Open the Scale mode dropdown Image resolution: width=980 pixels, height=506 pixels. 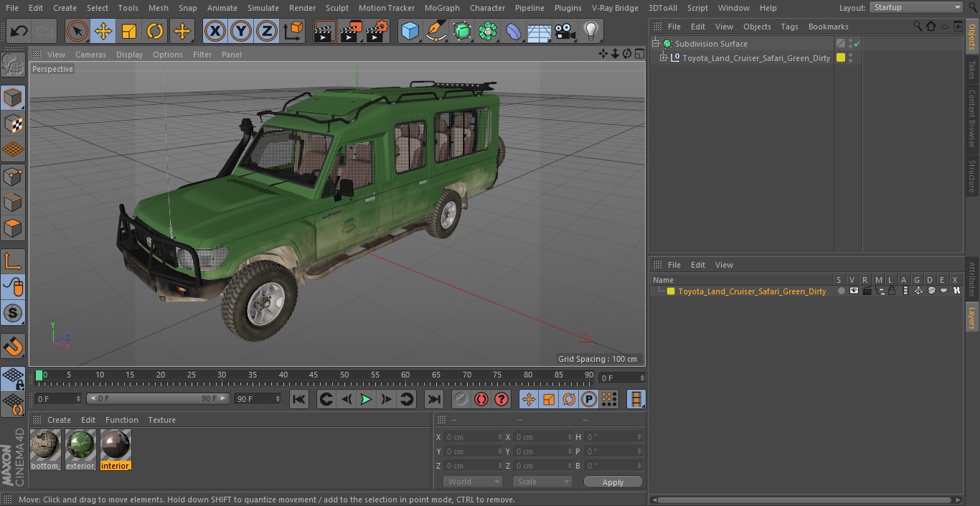click(542, 482)
